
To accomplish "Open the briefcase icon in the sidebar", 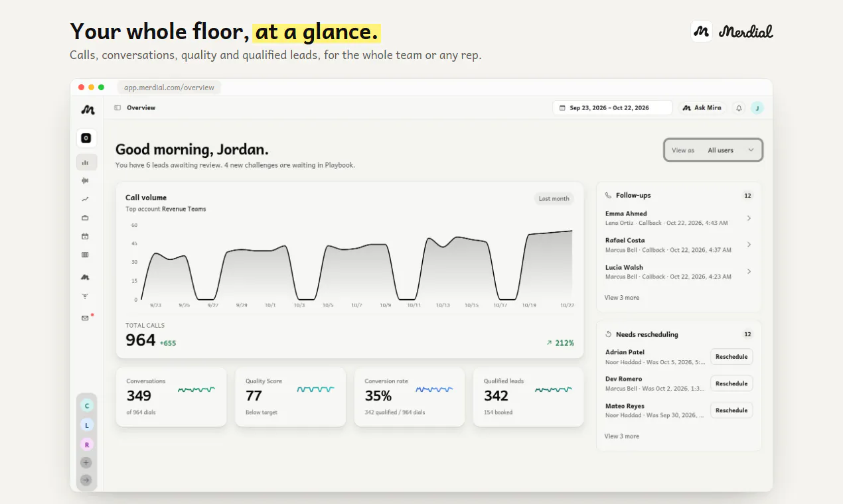I will tap(85, 218).
